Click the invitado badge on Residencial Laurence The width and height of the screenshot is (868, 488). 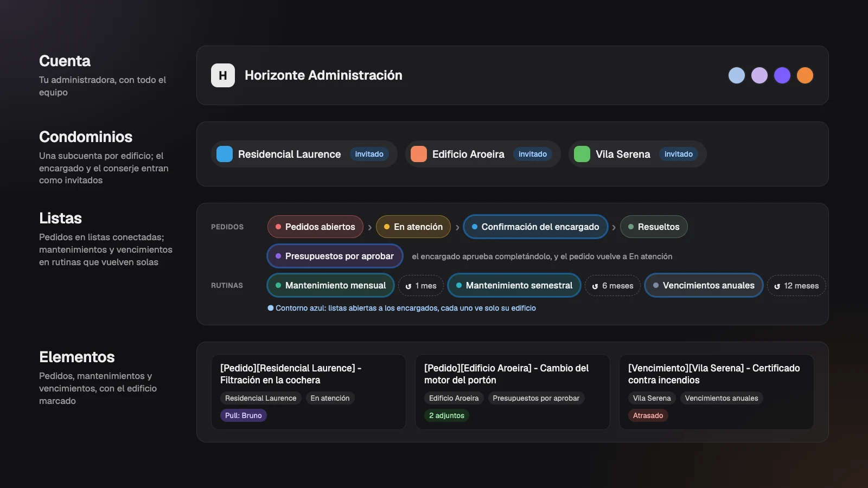point(369,154)
